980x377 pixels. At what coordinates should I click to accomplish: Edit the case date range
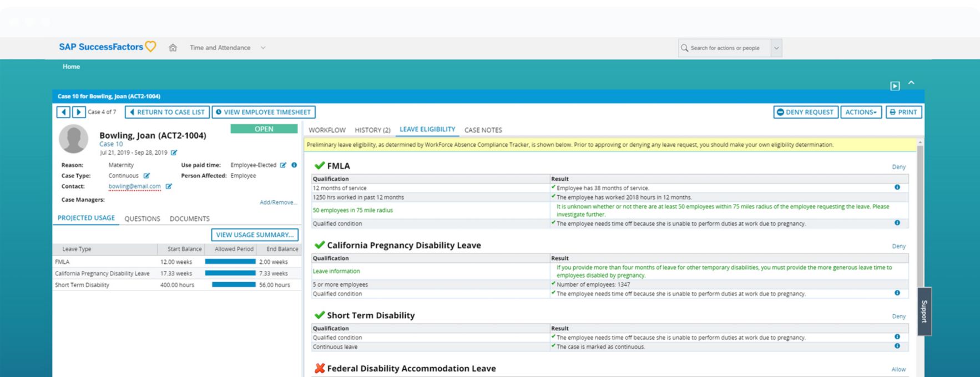tap(174, 152)
